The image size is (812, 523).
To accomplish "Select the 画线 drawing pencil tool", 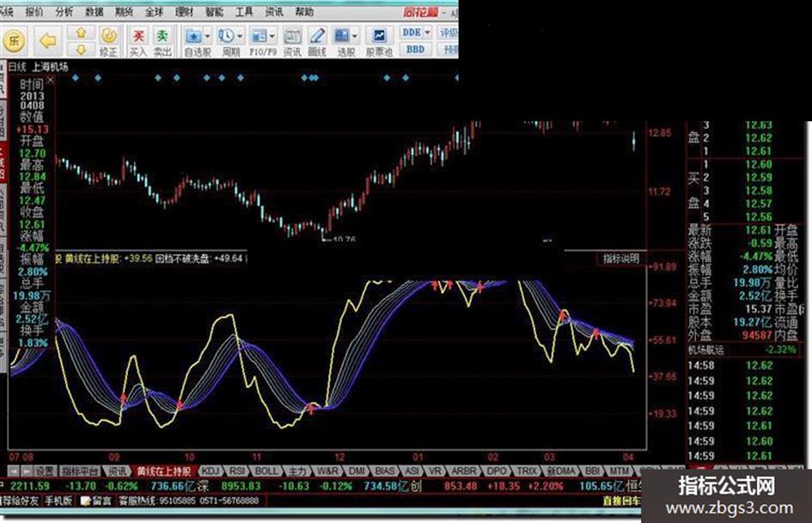I will [x=316, y=41].
